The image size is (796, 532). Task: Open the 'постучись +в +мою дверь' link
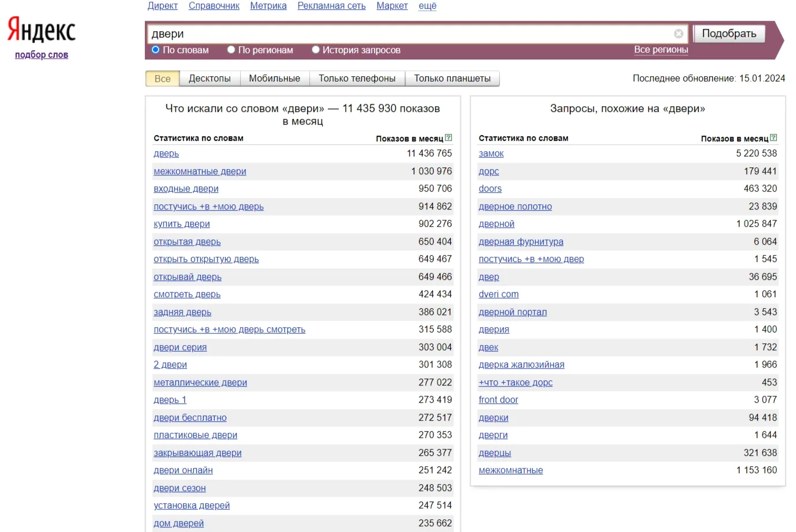[208, 207]
